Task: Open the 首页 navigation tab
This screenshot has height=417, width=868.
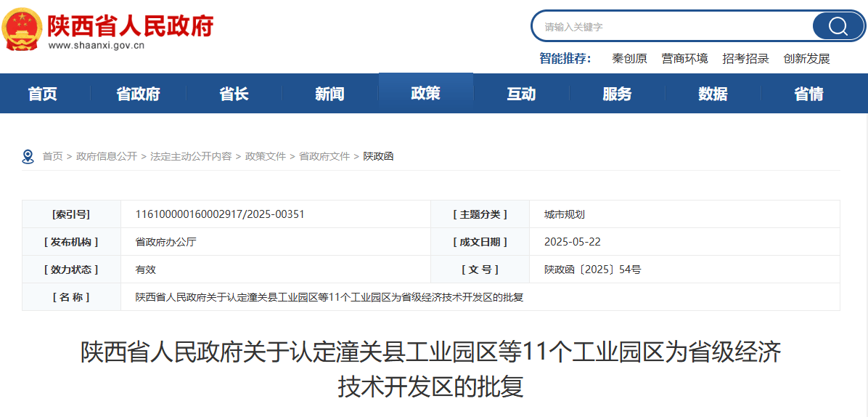Action: pos(43,94)
